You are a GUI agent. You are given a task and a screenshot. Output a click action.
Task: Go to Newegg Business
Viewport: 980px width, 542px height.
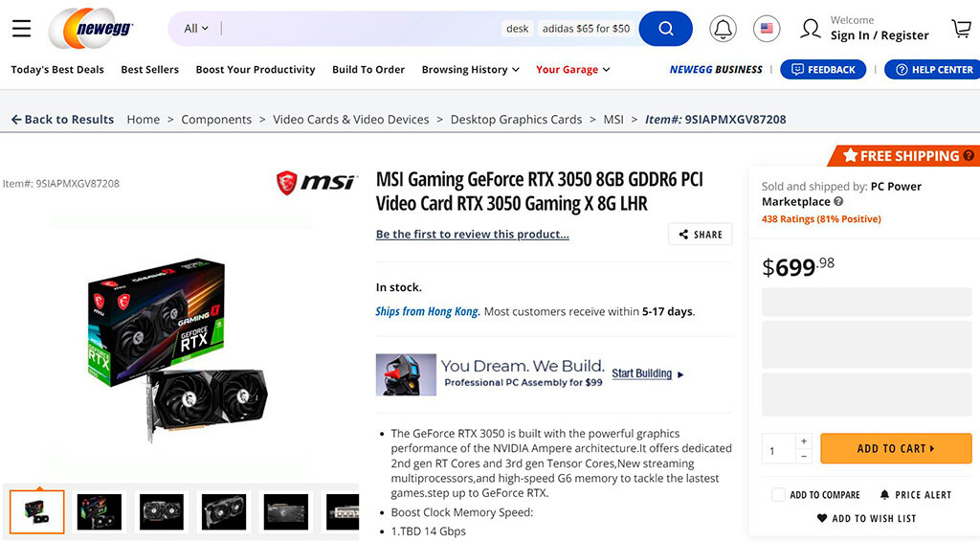pyautogui.click(x=716, y=69)
